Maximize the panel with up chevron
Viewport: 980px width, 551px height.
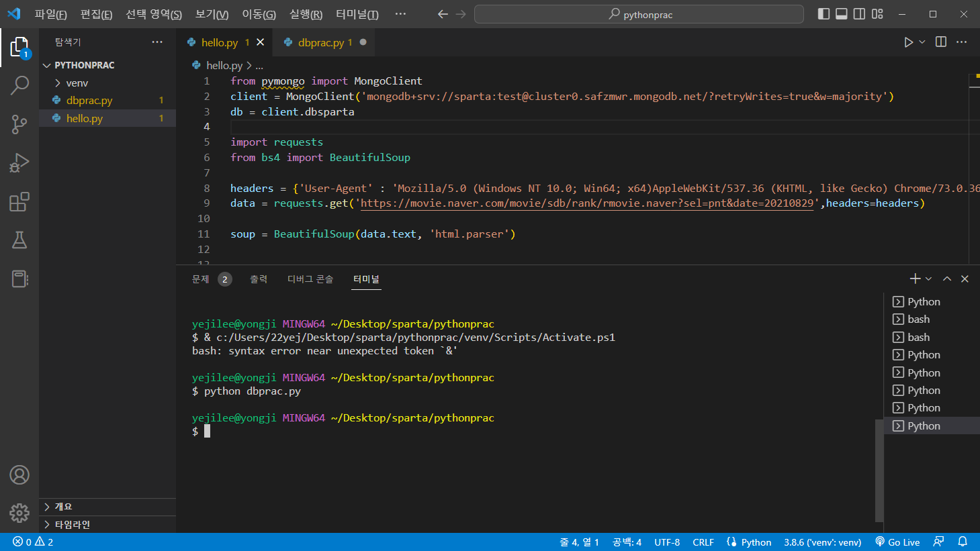pyautogui.click(x=947, y=279)
